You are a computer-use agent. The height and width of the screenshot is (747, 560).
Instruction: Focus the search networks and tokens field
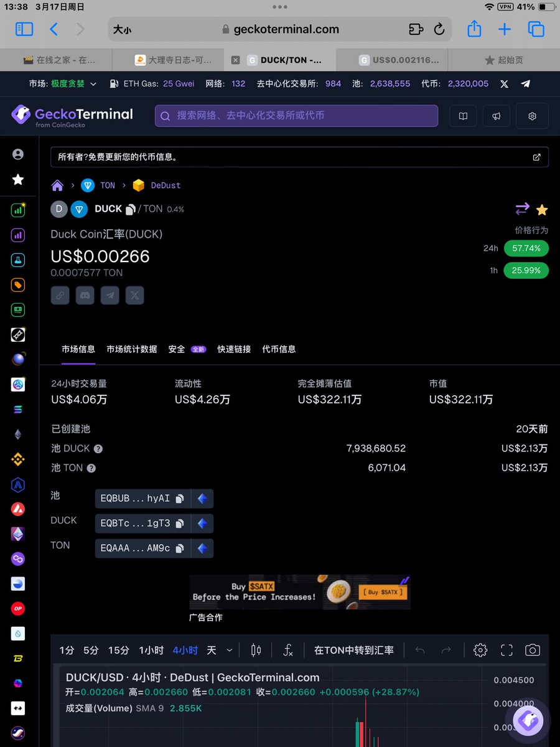coord(296,116)
